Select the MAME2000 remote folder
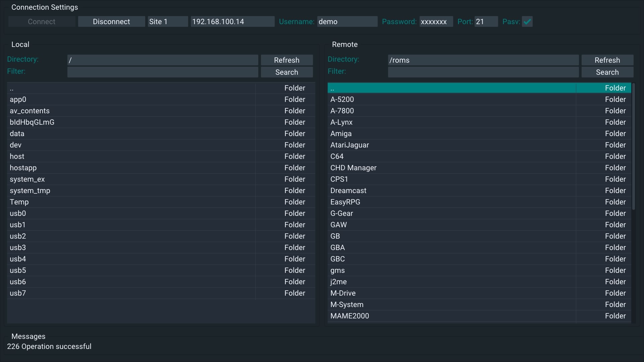Image resolution: width=644 pixels, height=362 pixels. [350, 316]
